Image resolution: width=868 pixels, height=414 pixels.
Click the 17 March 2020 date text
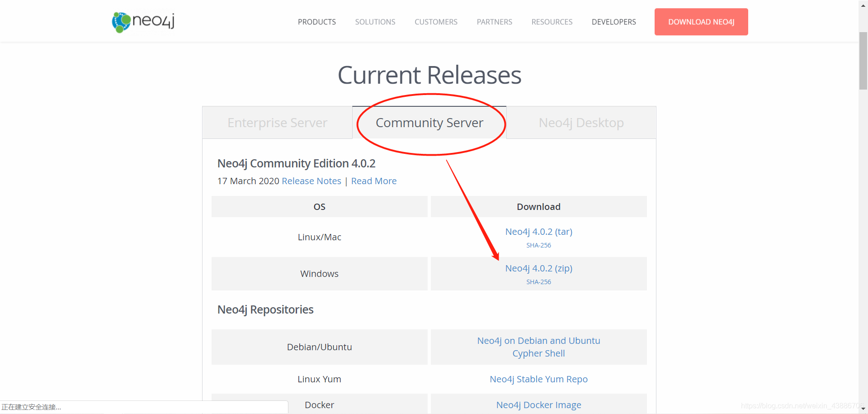[248, 181]
